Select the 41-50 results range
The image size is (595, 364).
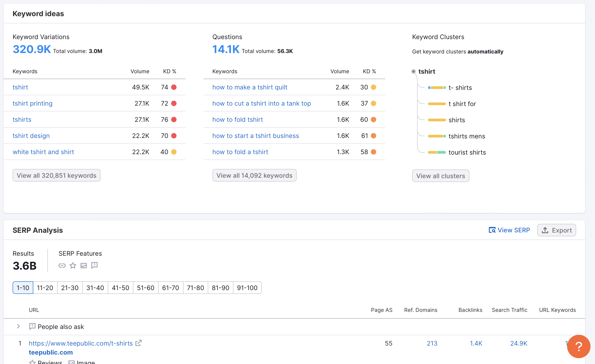point(120,288)
